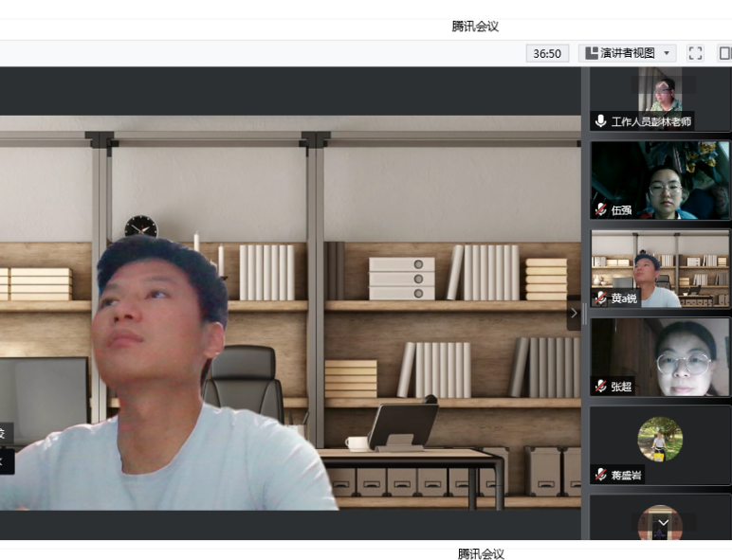Select 张超's video thumbnail
This screenshot has height=560, width=732.
(660, 356)
